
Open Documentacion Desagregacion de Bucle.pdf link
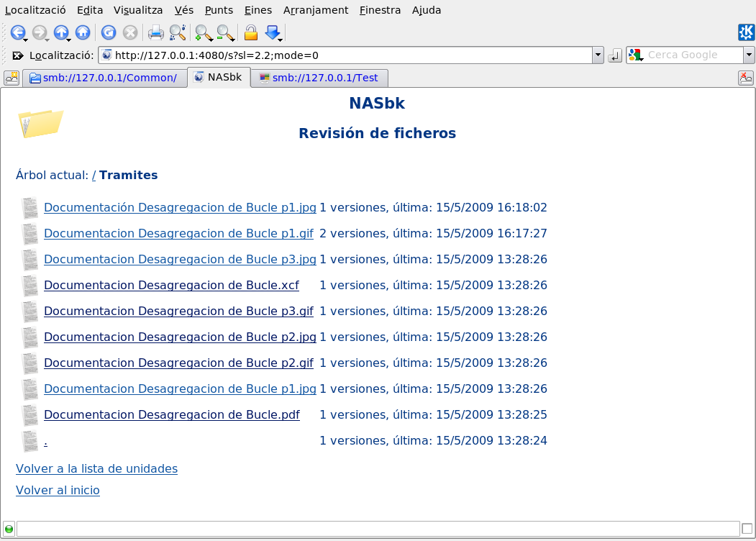click(x=172, y=415)
